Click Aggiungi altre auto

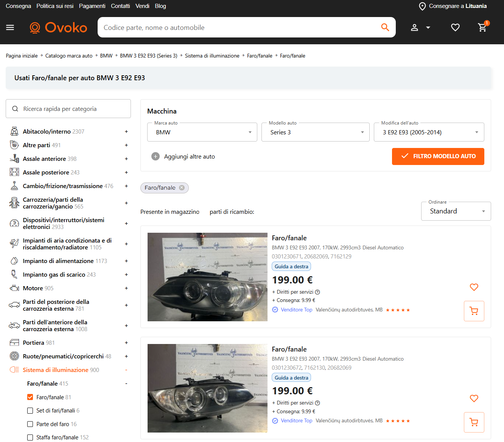[190, 157]
